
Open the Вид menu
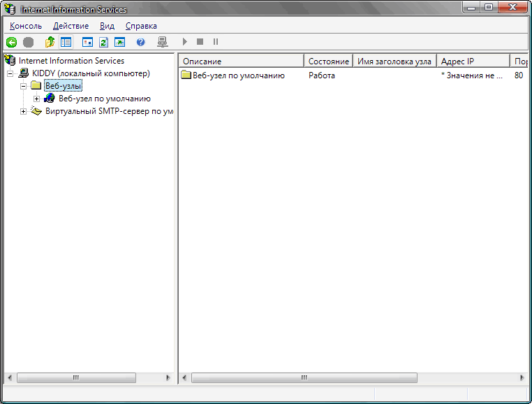[x=107, y=26]
